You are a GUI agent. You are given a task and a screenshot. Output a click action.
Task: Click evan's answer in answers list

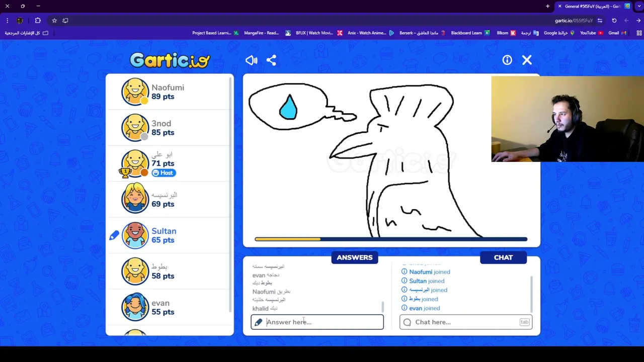coord(266,275)
